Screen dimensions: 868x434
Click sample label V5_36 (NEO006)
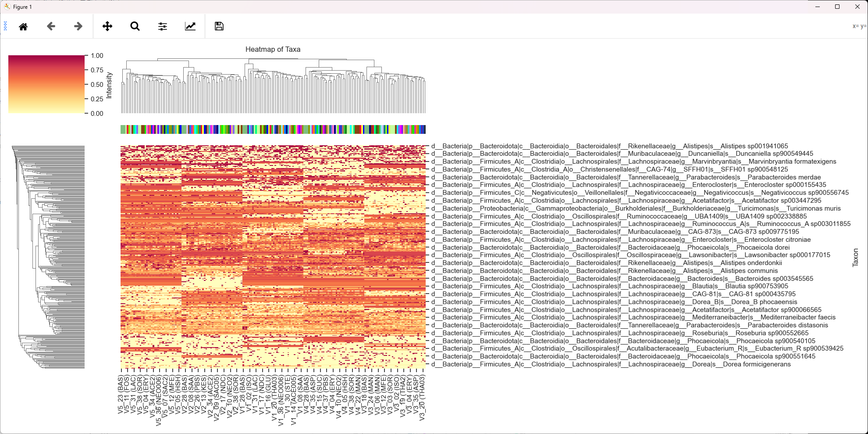point(158,401)
